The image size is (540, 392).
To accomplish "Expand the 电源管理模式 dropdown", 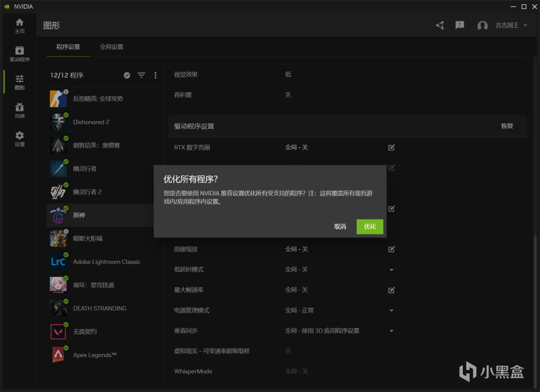I will (x=391, y=311).
